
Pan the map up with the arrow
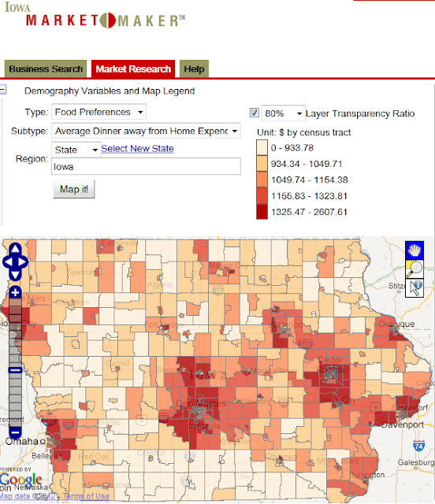[15, 249]
